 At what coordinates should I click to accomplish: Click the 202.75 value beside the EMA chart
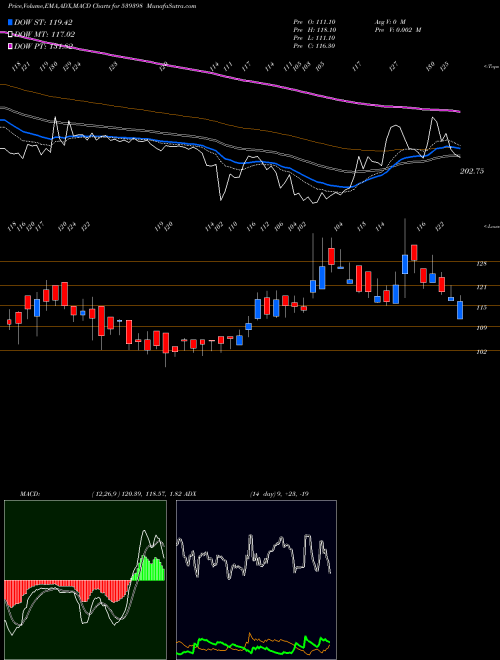(472, 171)
